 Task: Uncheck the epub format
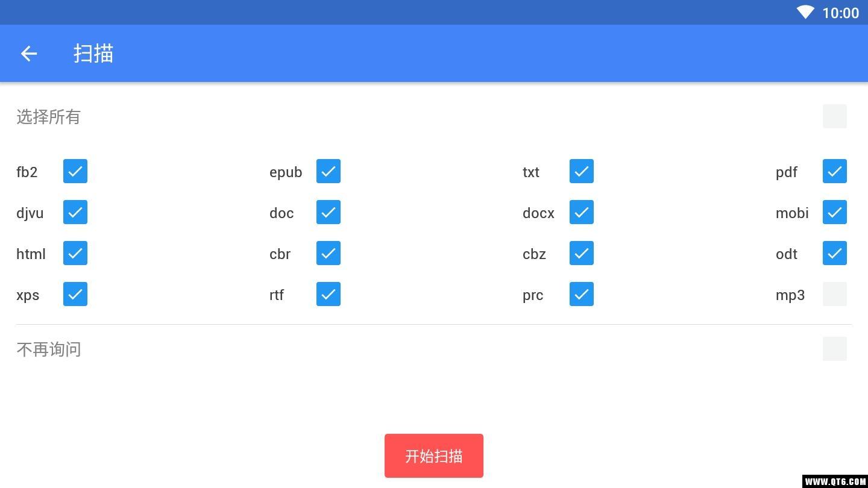pyautogui.click(x=329, y=171)
